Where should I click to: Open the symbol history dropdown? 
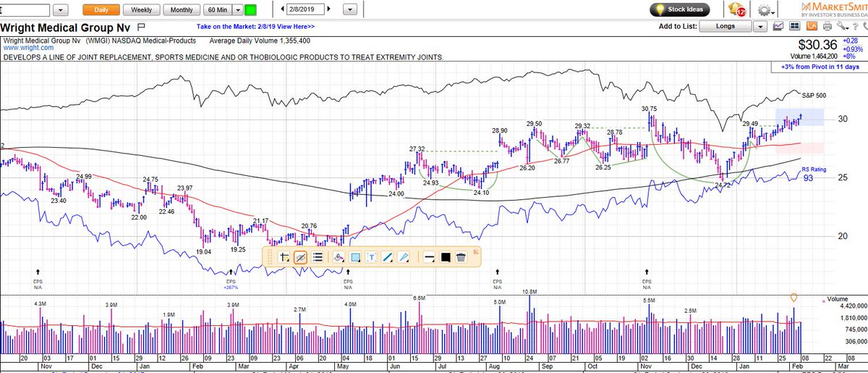pyautogui.click(x=61, y=10)
